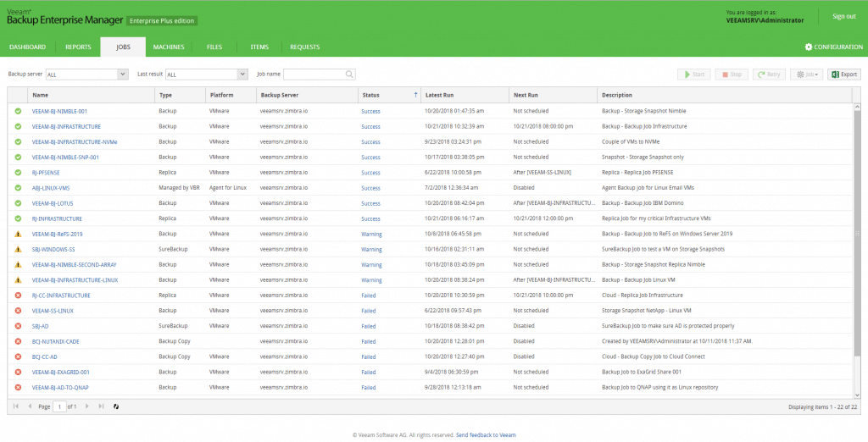This screenshot has width=868, height=442.
Task: Click Send feedback to Veeam link
Action: 486,435
